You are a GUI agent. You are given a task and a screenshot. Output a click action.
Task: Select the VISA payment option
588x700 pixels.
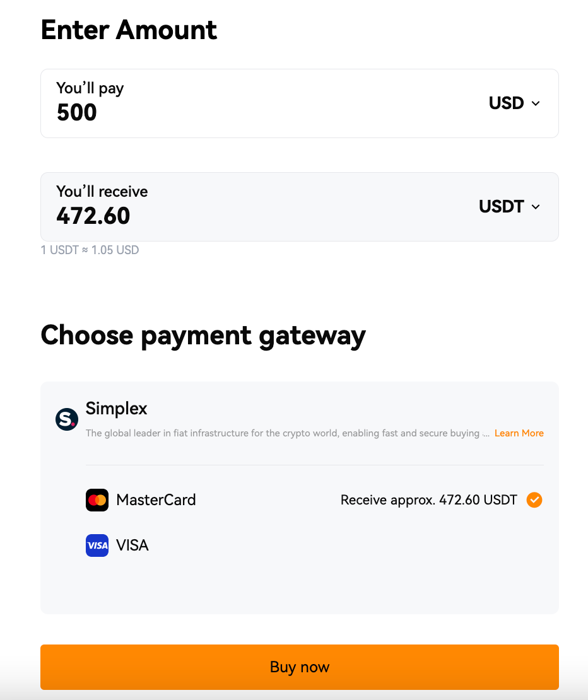tap(314, 545)
